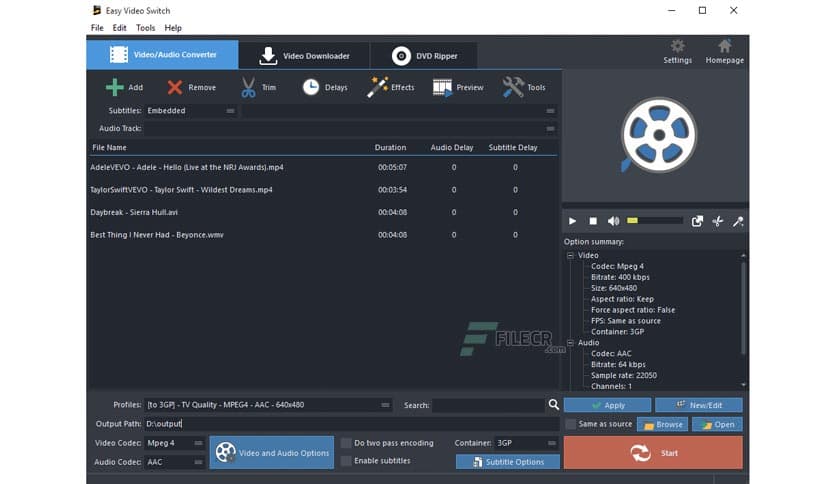
Task: Open the Audio Codec dropdown
Action: (x=174, y=462)
